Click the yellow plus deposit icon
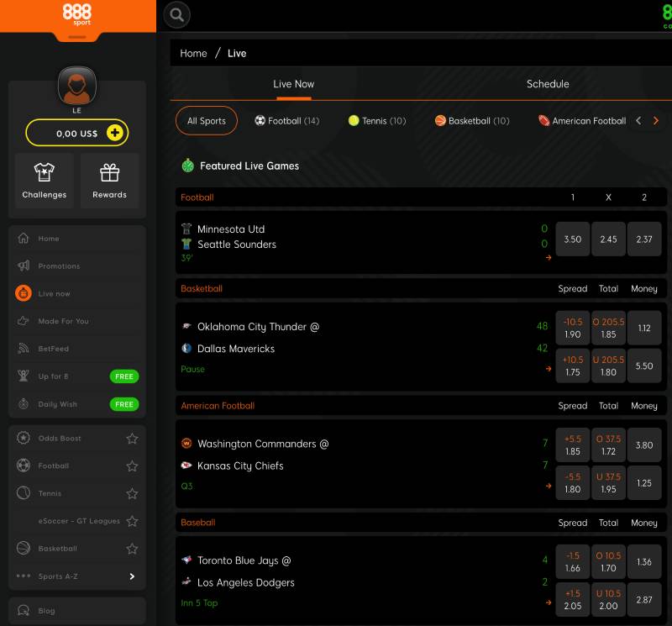672x626 pixels. tap(115, 133)
